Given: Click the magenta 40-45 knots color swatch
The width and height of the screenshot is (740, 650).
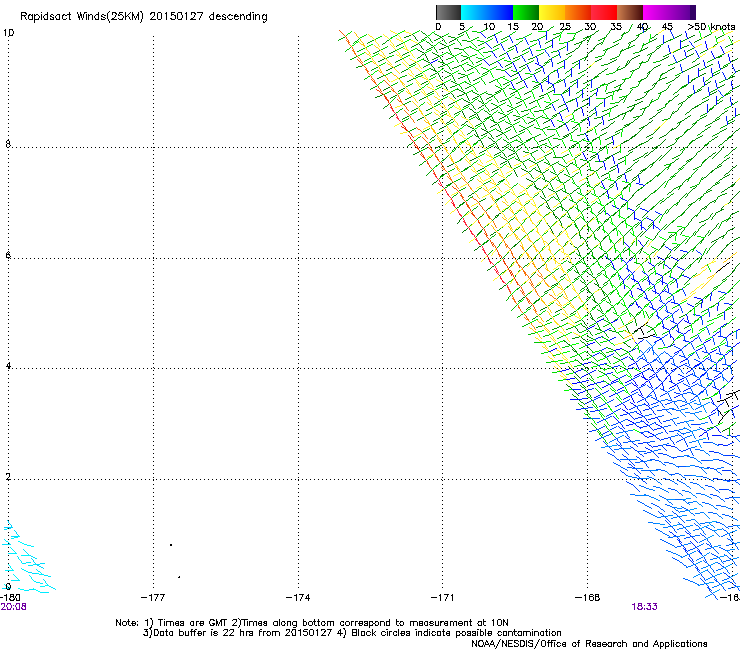Looking at the screenshot, I should (656, 12).
